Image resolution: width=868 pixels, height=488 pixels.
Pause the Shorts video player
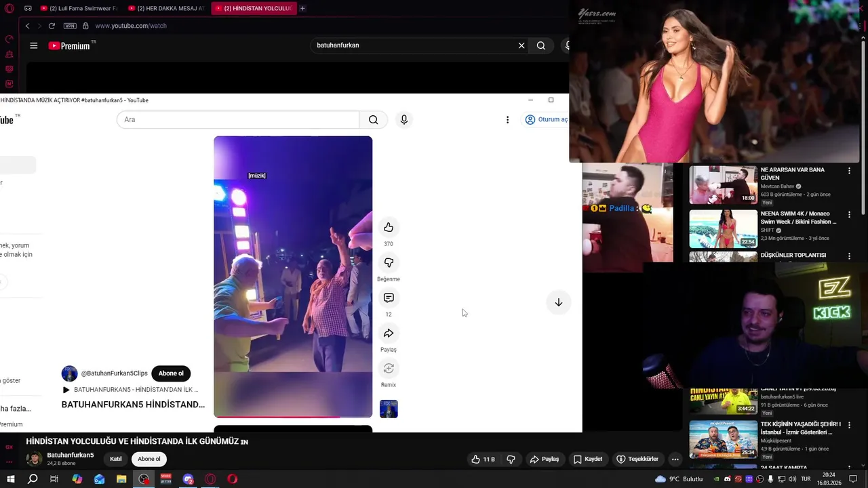coord(293,277)
